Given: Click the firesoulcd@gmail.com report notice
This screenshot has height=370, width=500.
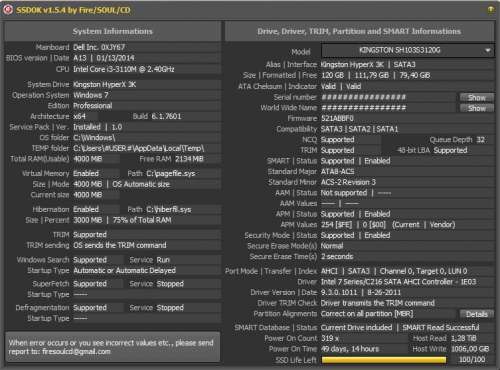Looking at the screenshot, I should [x=113, y=347].
